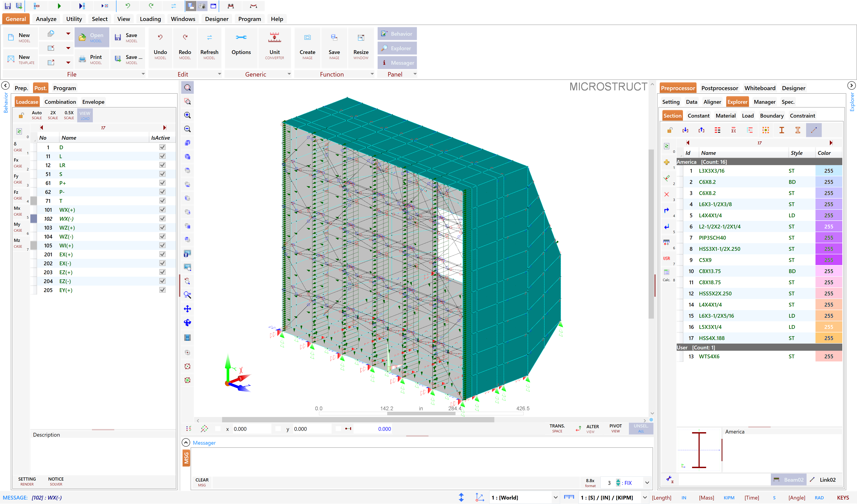This screenshot has height=504, width=857.
Task: Click the Refresh Model icon
Action: pyautogui.click(x=209, y=37)
